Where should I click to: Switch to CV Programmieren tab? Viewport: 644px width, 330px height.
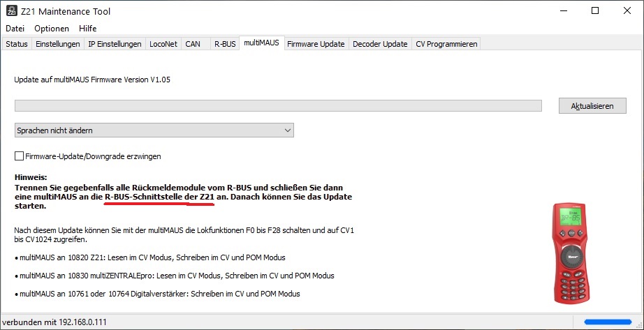click(x=446, y=44)
